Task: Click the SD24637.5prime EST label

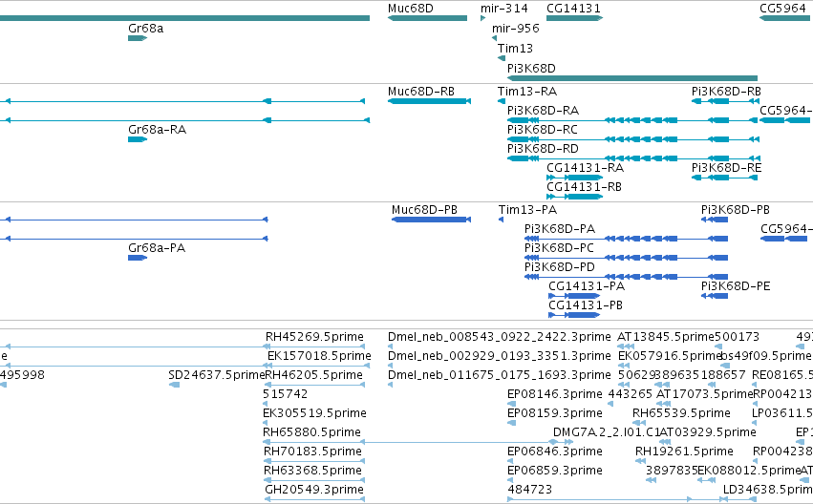Action: pyautogui.click(x=217, y=375)
